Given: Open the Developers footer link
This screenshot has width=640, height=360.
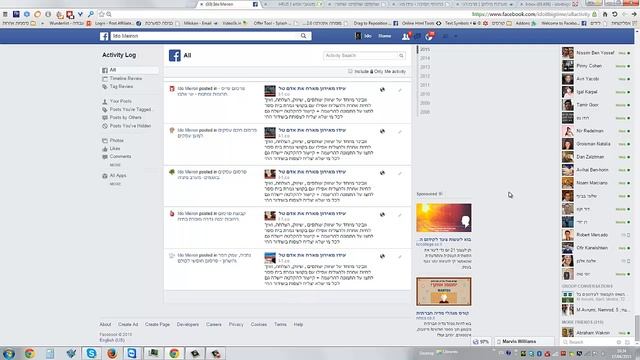Looking at the screenshot, I should pos(188,324).
